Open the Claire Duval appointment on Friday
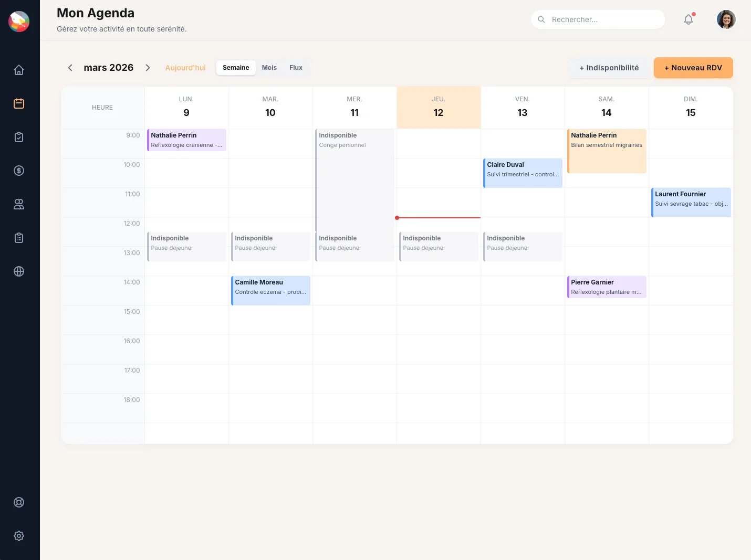This screenshot has width=751, height=560. 523,173
